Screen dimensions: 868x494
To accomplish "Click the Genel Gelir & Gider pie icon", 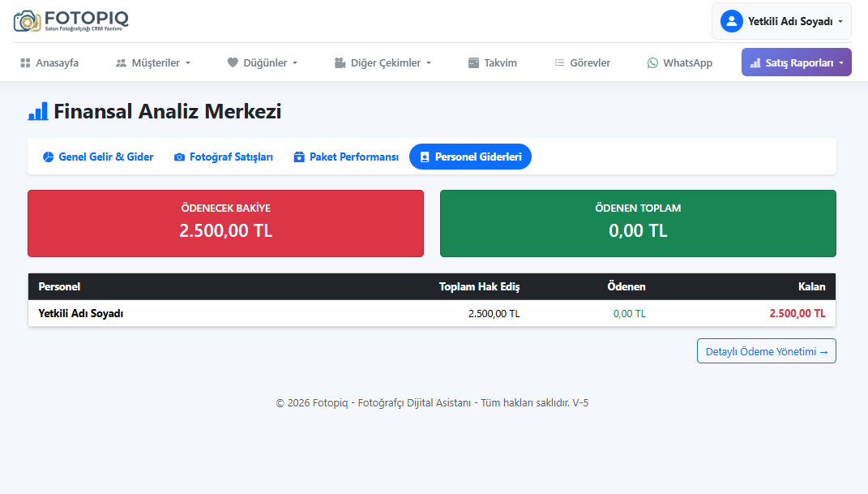I will coord(48,157).
